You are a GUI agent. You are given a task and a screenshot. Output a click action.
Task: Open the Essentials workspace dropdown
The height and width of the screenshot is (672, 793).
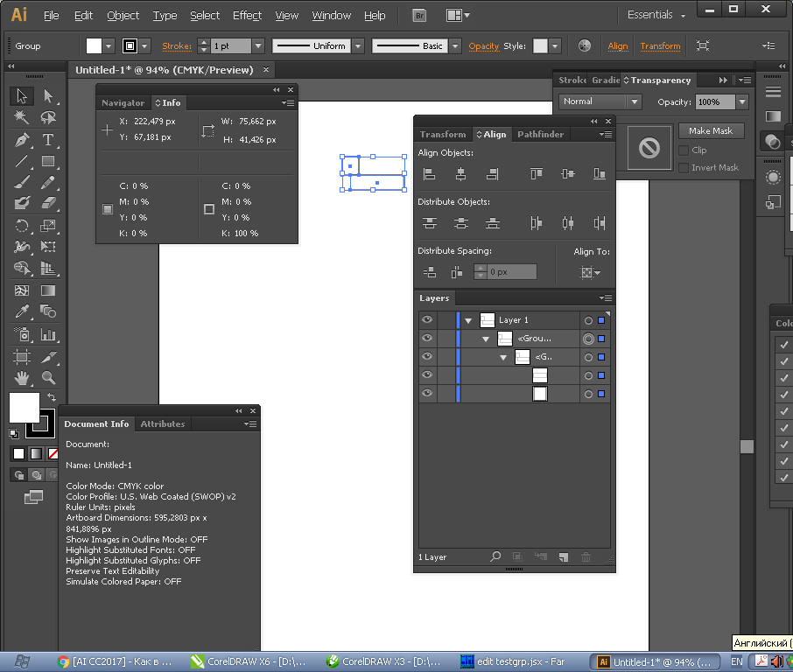pyautogui.click(x=656, y=15)
